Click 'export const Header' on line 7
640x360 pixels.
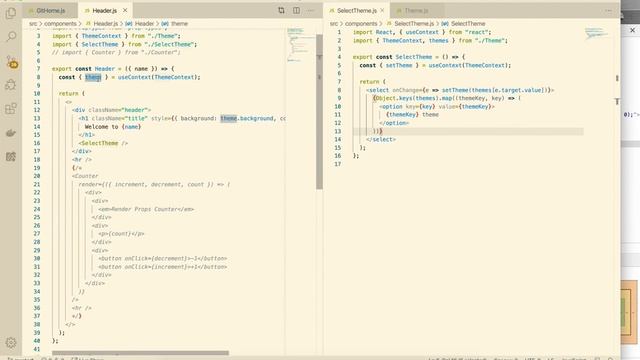84,69
